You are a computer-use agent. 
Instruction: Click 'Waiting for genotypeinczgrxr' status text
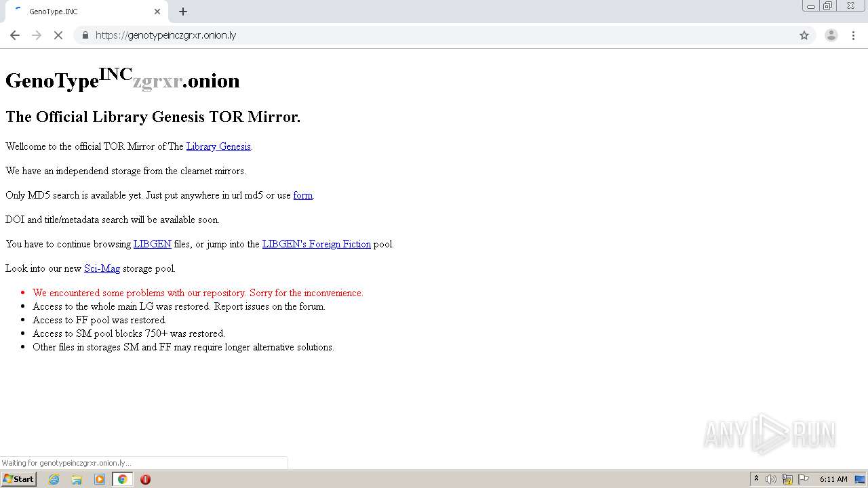click(66, 463)
